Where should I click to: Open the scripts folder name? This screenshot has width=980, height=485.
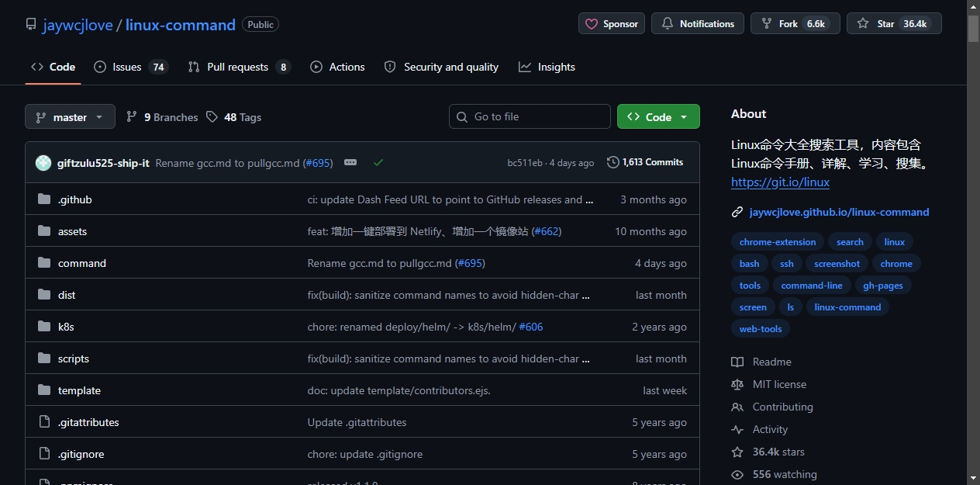pyautogui.click(x=74, y=359)
